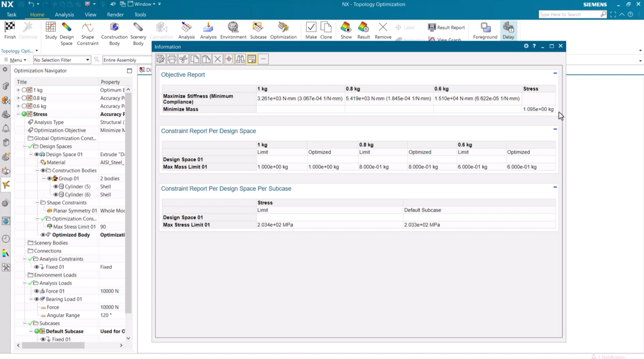Open the Subcase tool in ribbon

pyautogui.click(x=258, y=28)
